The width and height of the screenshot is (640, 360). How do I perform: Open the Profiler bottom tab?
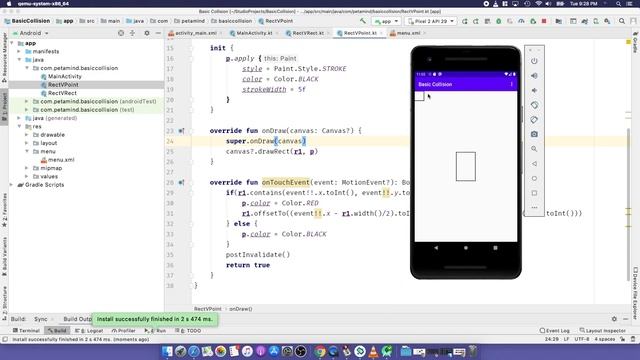tap(123, 331)
